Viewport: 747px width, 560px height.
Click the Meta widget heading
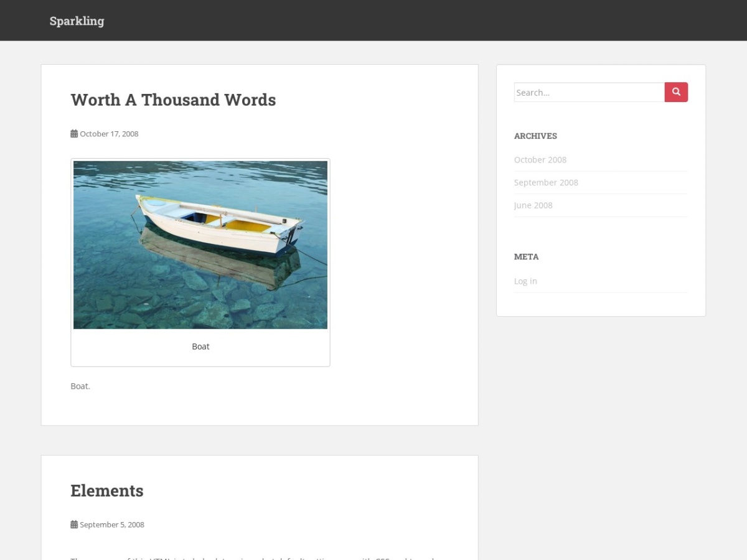[x=527, y=256]
